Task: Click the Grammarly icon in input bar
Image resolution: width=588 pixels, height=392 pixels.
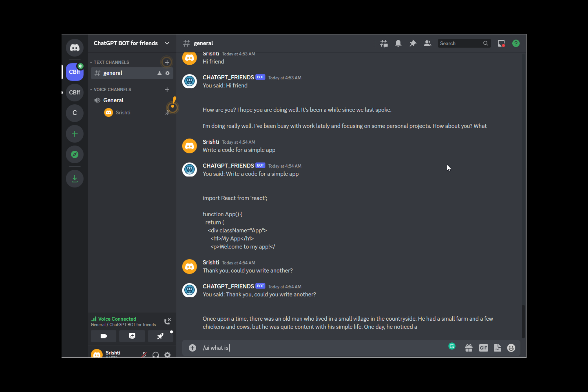Action: pos(452,347)
